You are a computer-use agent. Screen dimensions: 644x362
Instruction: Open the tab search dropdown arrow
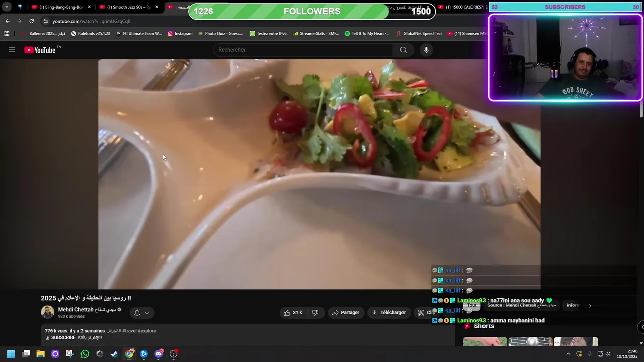[7, 7]
